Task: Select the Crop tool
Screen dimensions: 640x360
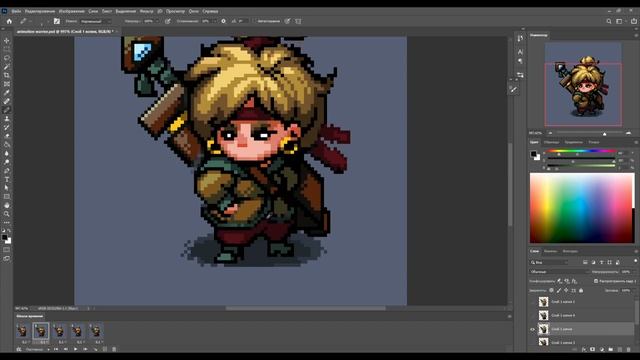Action: (7, 75)
